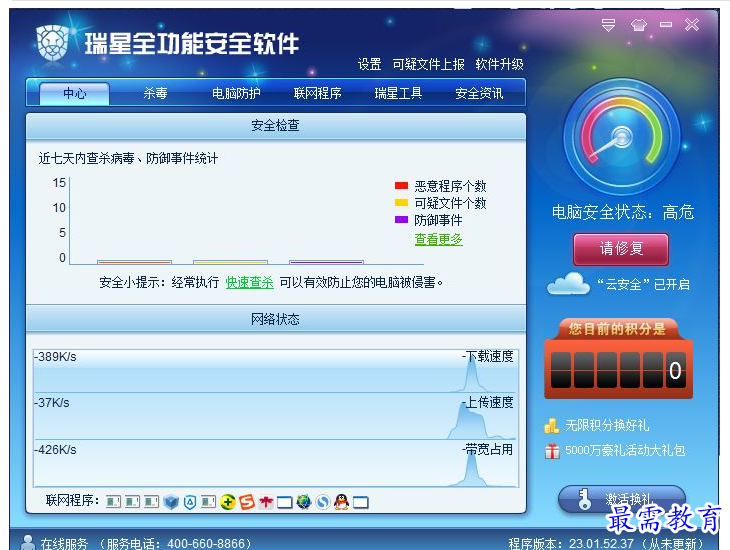Click the 带宽占用 graph label
The width and height of the screenshot is (730, 550).
[489, 449]
